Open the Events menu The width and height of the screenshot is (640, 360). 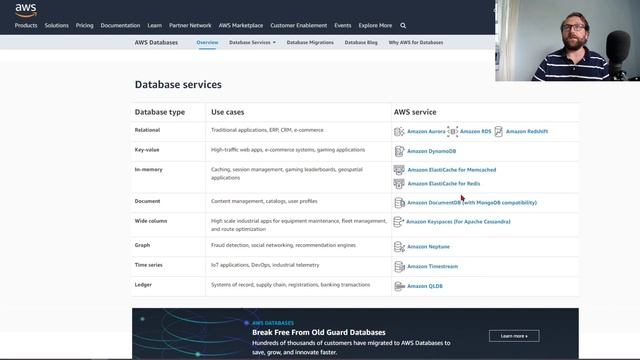coord(342,25)
